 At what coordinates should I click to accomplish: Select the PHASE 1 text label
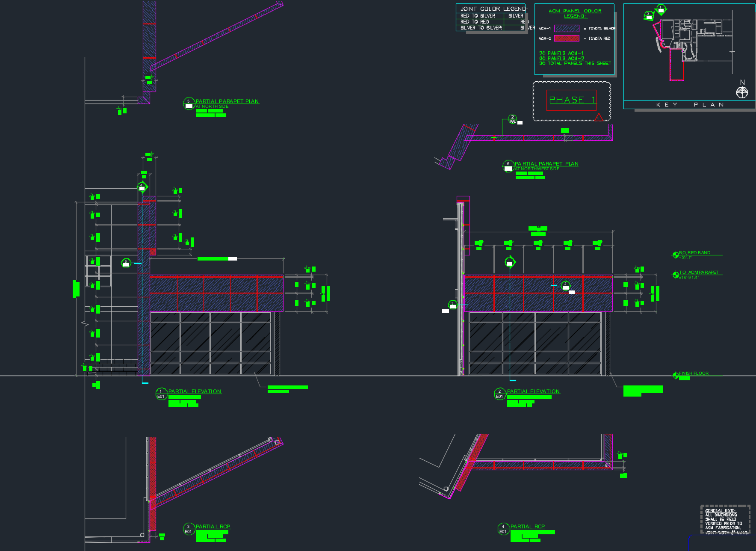pyautogui.click(x=571, y=100)
